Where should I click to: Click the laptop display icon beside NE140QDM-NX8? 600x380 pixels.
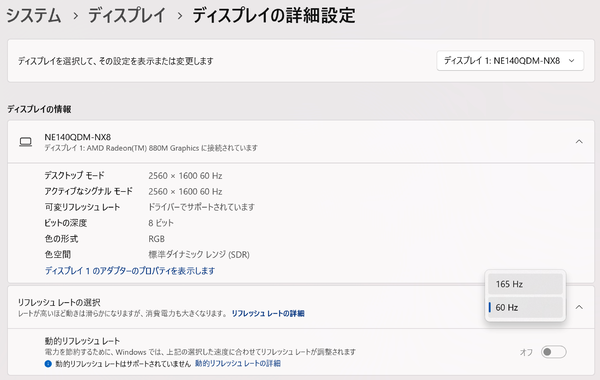tap(26, 142)
